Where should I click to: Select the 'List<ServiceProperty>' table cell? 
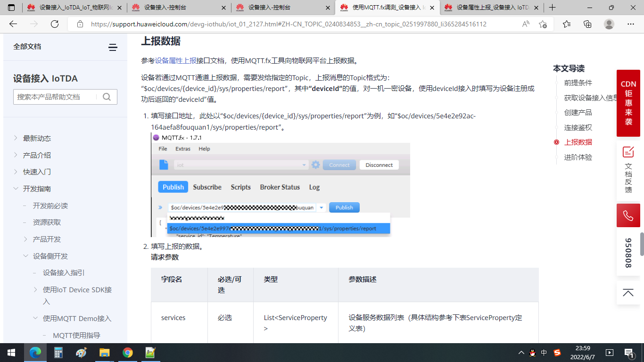(296, 322)
